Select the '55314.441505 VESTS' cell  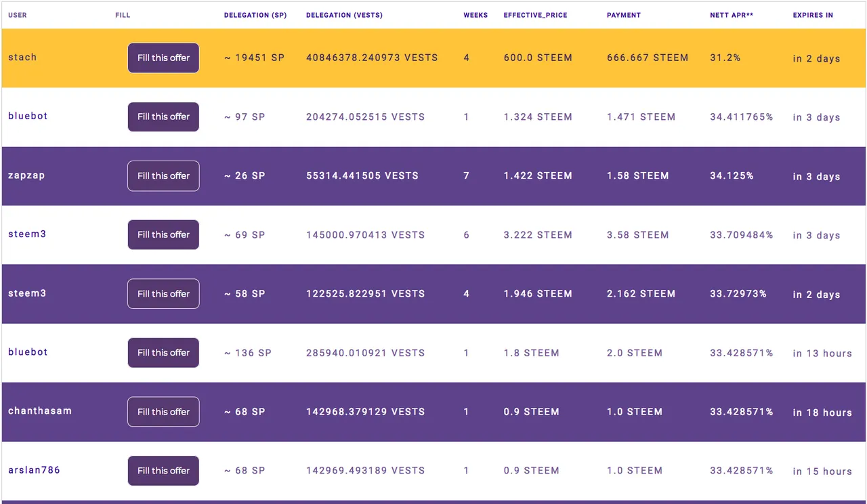(362, 176)
